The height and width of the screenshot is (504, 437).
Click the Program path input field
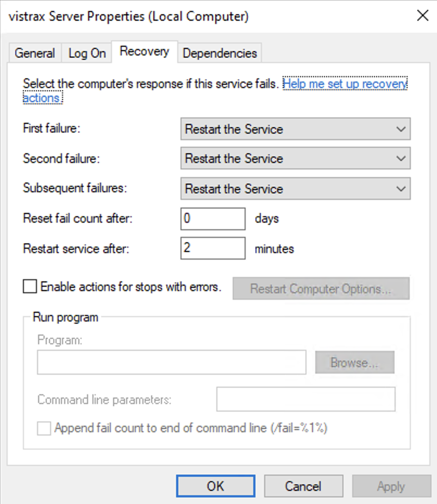point(172,362)
